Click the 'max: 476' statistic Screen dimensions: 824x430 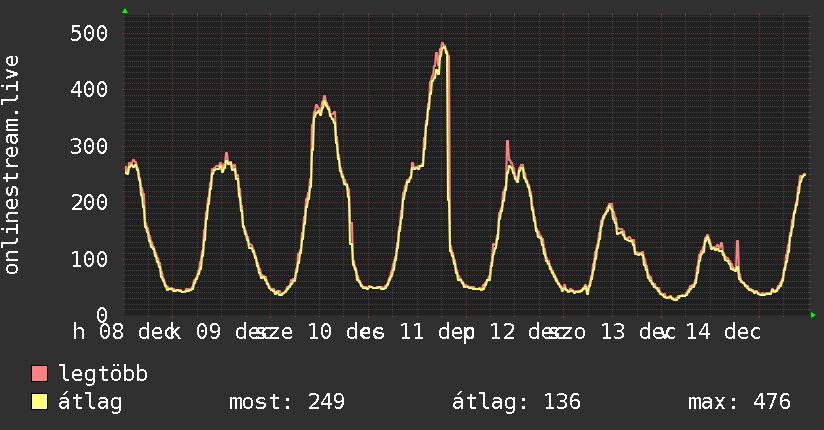pyautogui.click(x=739, y=402)
